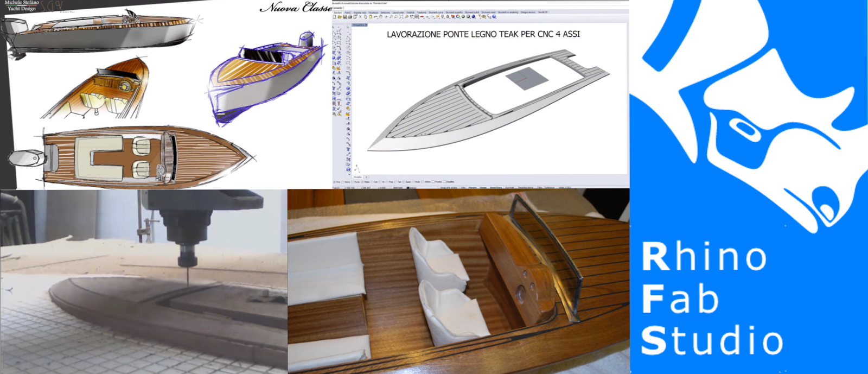Screen dimensions: 868x374
Task: Click the Save floppy disk icon
Action: [x=344, y=17]
